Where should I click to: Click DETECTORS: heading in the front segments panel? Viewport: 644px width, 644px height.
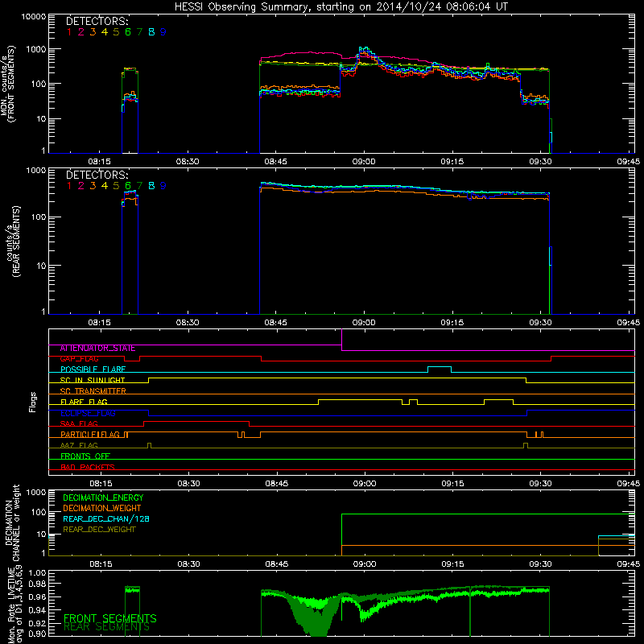(x=97, y=21)
